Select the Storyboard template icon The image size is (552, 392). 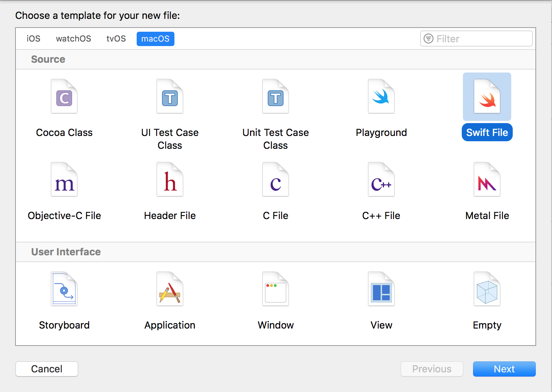[64, 289]
